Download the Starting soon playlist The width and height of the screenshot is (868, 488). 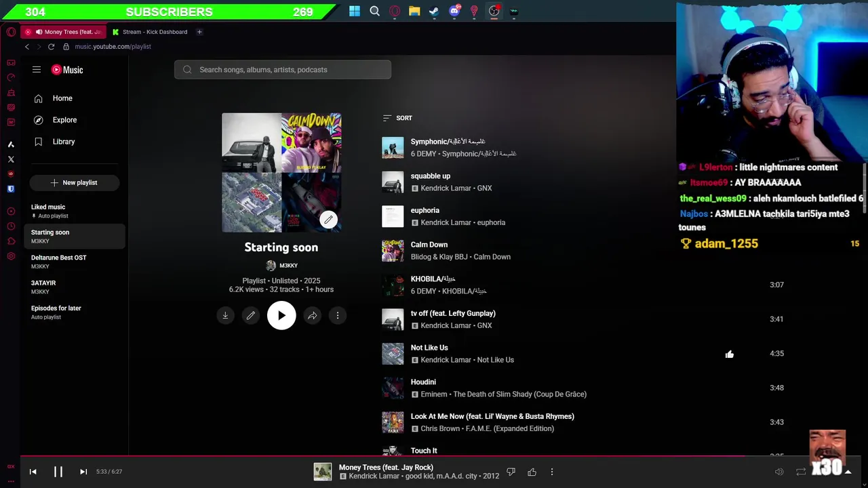[x=225, y=315]
